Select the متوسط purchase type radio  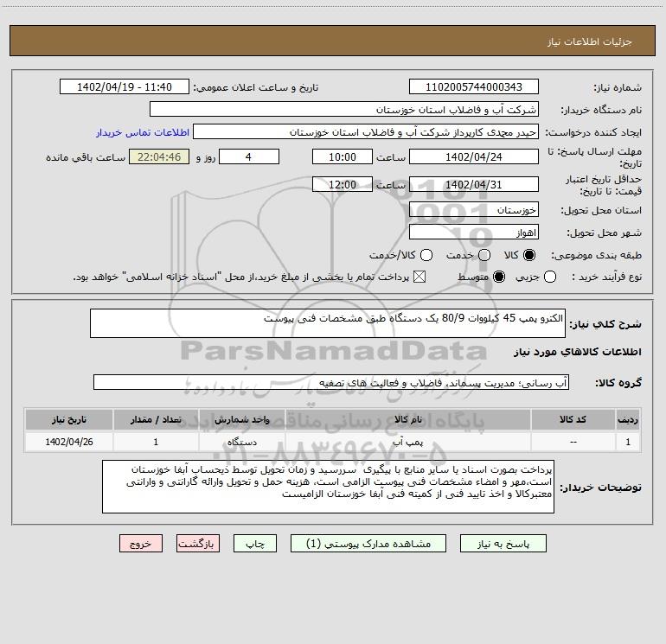click(x=499, y=277)
